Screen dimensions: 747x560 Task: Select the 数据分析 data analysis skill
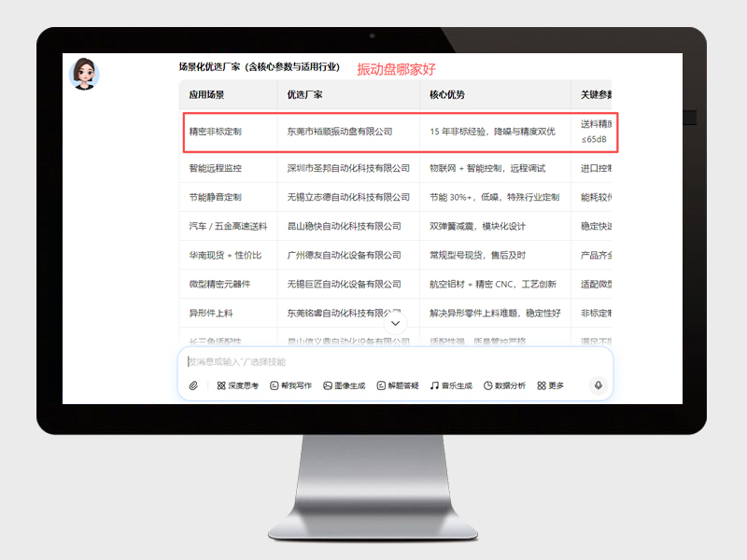pos(504,385)
